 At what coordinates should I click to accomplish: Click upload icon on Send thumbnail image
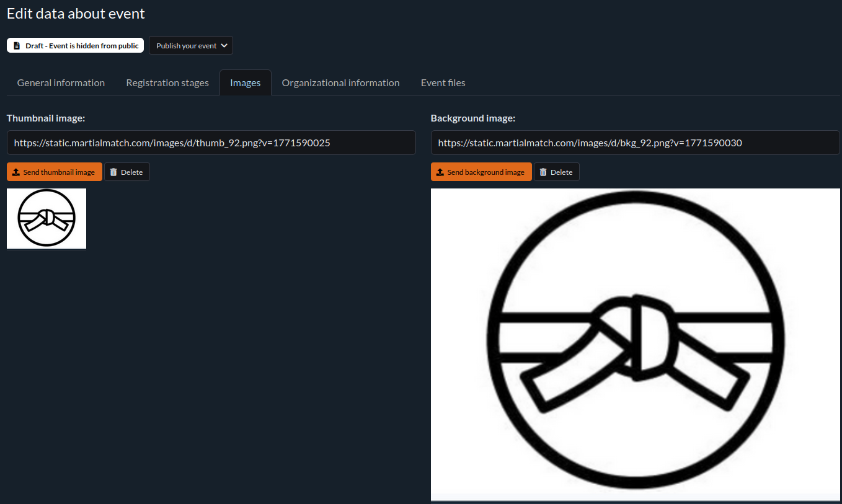(16, 172)
